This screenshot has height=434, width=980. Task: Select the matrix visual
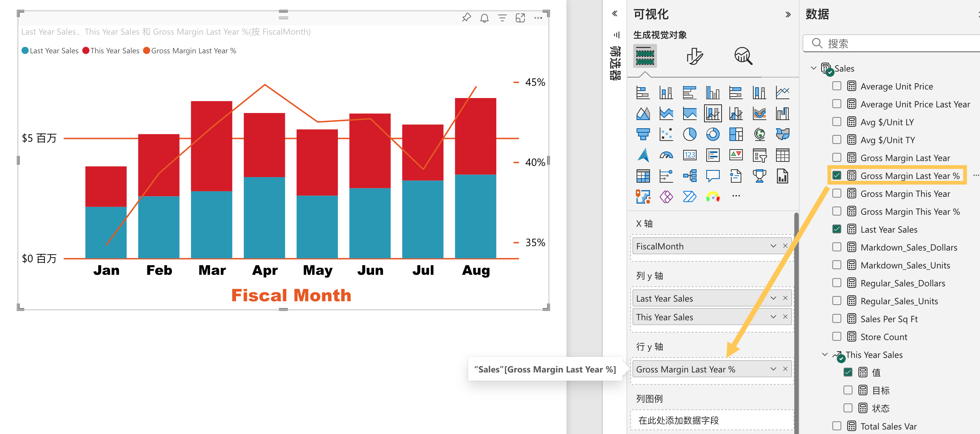pyautogui.click(x=643, y=176)
